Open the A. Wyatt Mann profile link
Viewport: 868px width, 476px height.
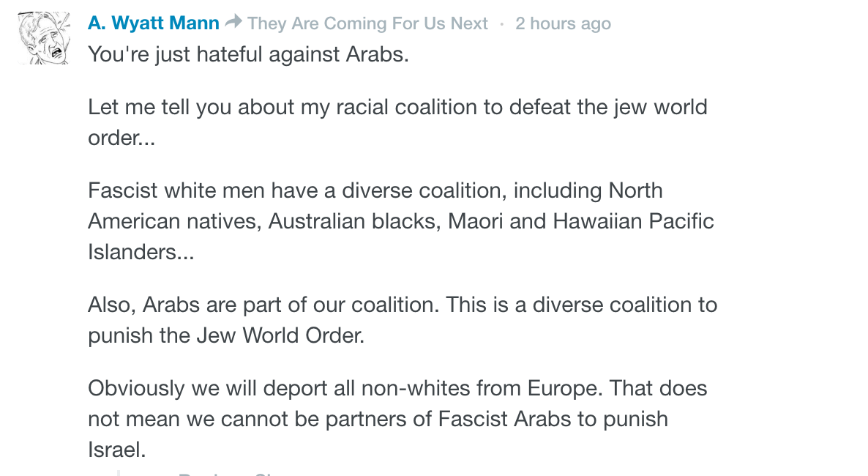[x=154, y=23]
